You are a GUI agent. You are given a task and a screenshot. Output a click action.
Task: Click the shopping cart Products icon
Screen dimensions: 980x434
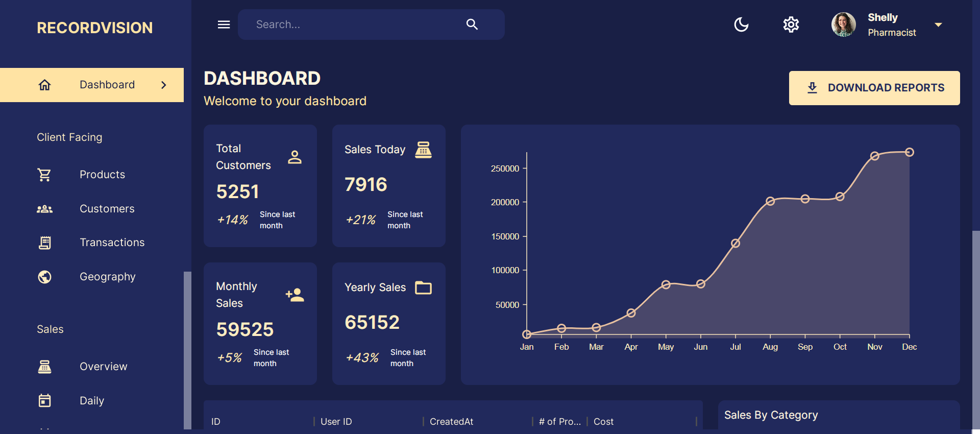[44, 175]
